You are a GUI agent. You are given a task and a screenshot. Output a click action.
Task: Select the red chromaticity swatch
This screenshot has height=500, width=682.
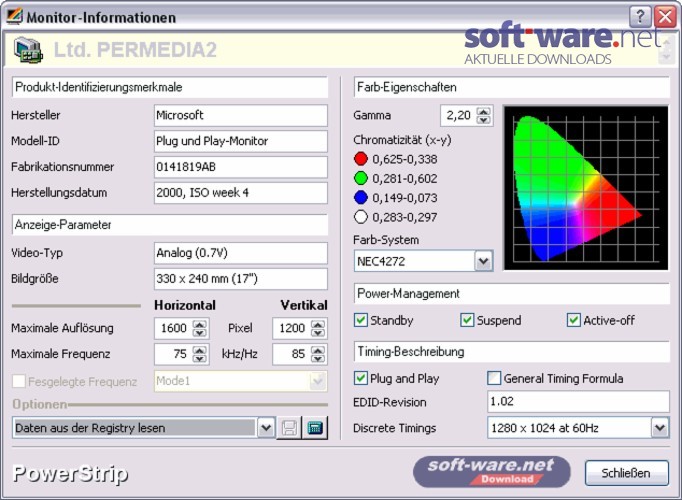click(x=361, y=159)
